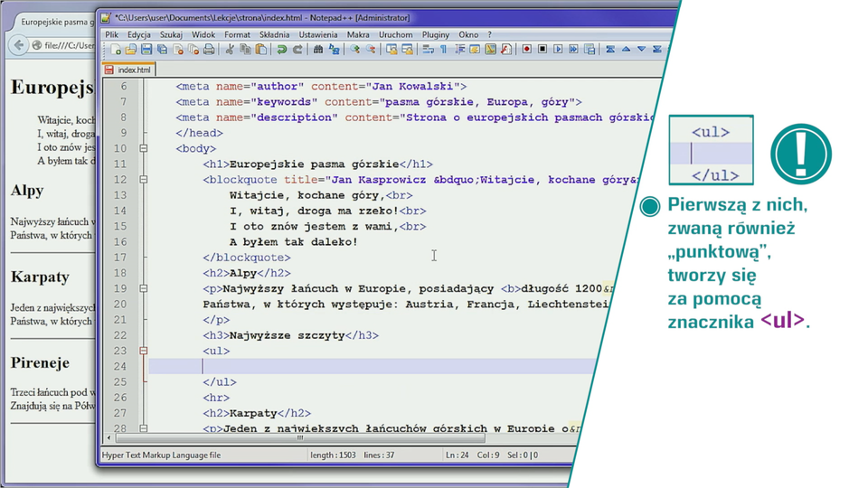868x488 pixels.
Task: Click the 'Ln : 24' status bar entry
Action: (x=458, y=455)
